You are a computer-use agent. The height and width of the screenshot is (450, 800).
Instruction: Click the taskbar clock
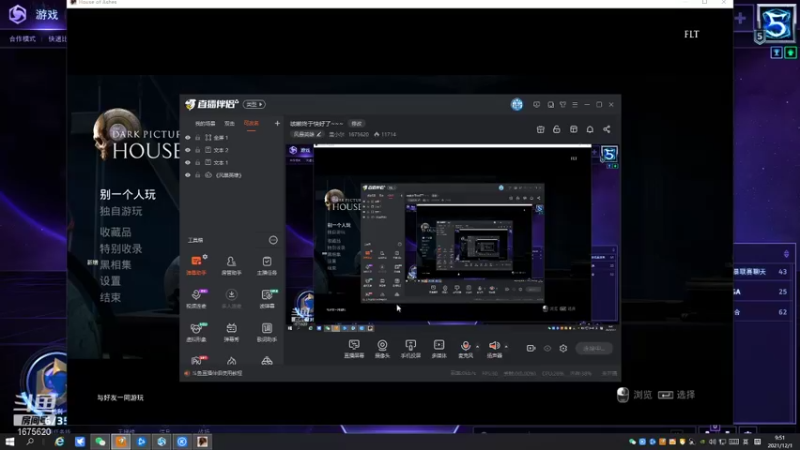pyautogui.click(x=780, y=442)
